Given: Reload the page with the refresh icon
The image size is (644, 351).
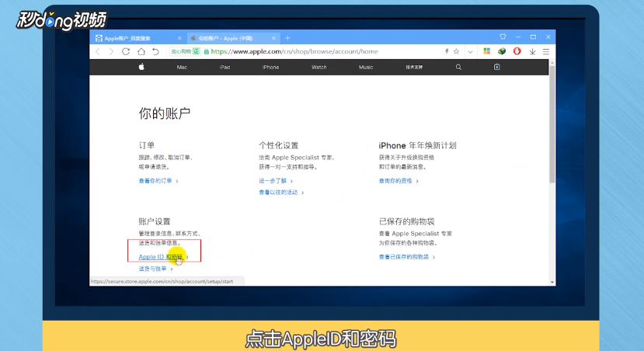Looking at the screenshot, I should coord(126,51).
